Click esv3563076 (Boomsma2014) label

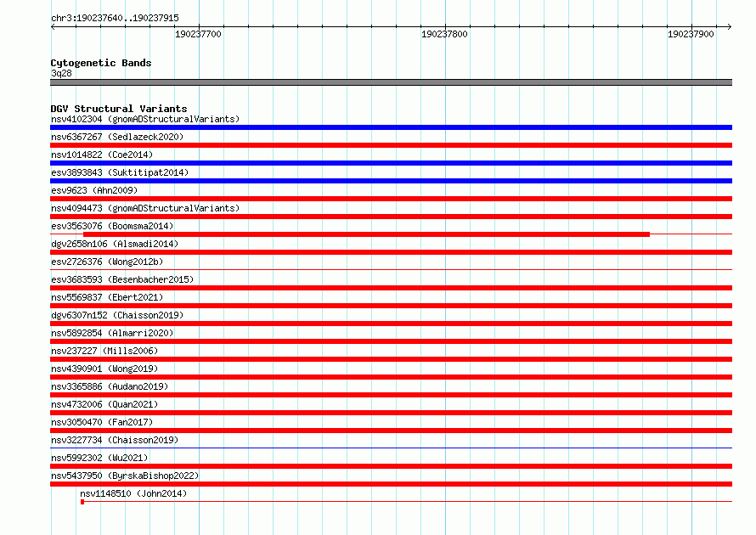click(x=112, y=226)
